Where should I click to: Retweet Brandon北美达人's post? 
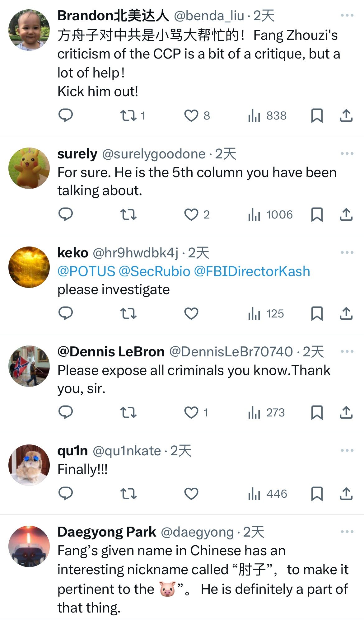coord(128,116)
